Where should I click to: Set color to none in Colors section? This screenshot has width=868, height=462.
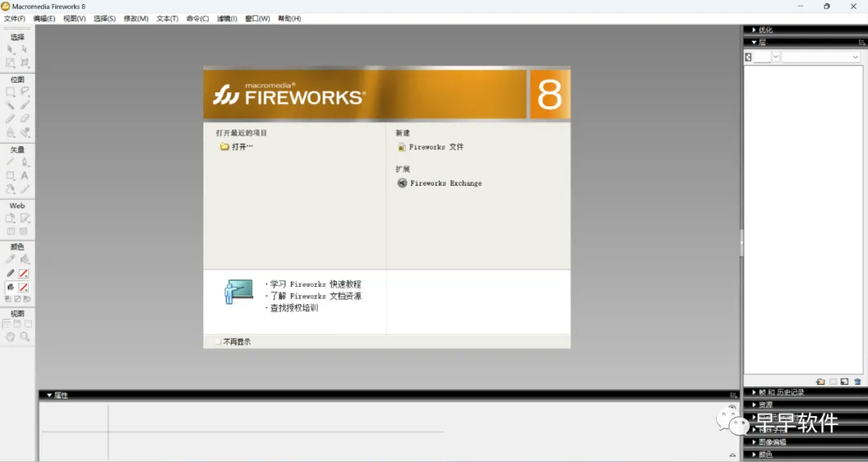click(17, 299)
